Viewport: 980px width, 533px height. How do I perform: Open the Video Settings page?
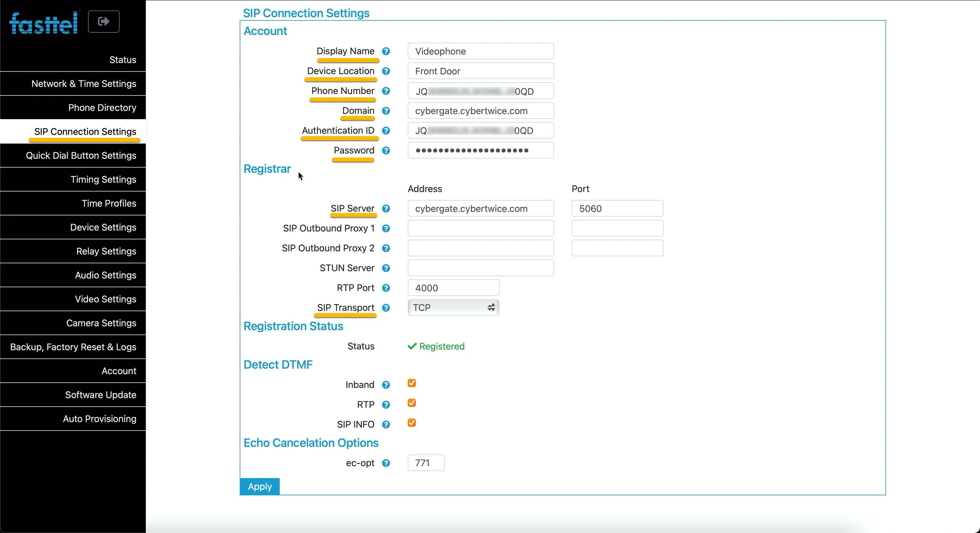point(73,299)
